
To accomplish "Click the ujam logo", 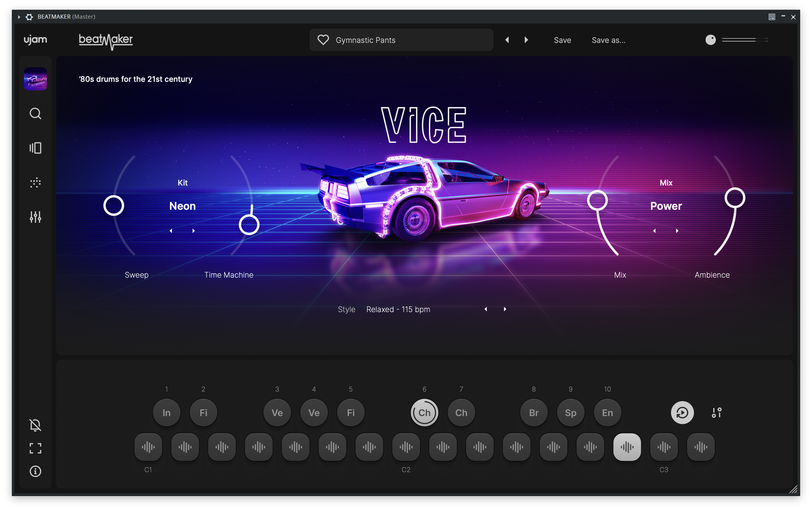I will (35, 40).
